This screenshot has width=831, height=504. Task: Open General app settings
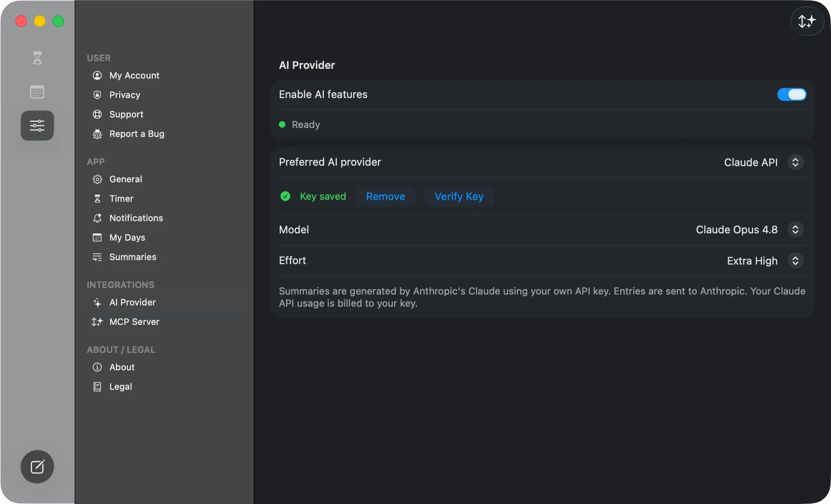[x=126, y=179]
